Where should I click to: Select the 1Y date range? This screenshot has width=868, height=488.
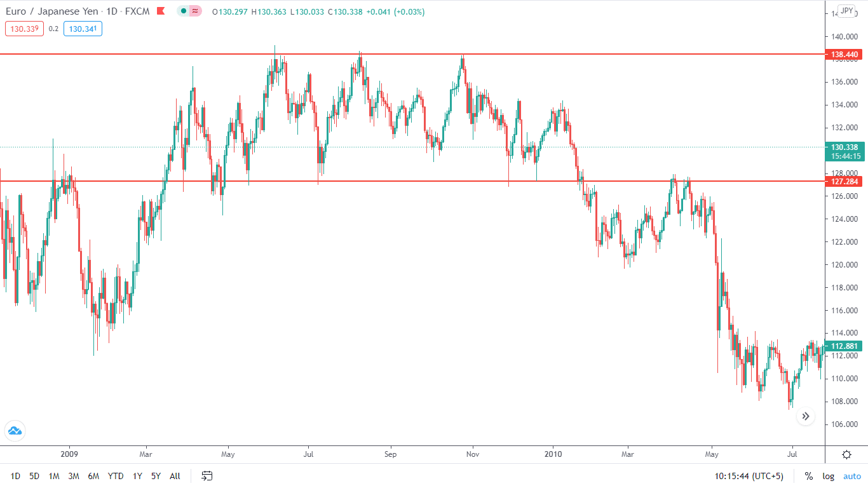coord(137,476)
